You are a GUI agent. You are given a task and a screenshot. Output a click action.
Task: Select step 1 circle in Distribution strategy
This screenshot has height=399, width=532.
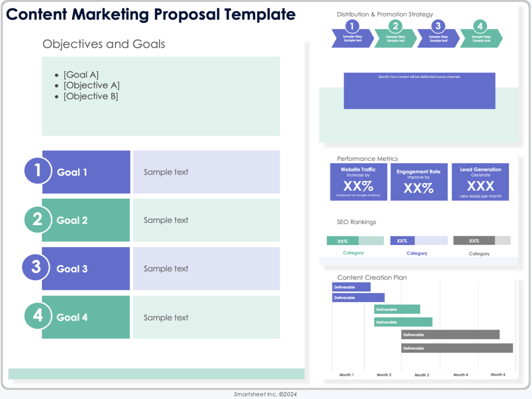352,26
